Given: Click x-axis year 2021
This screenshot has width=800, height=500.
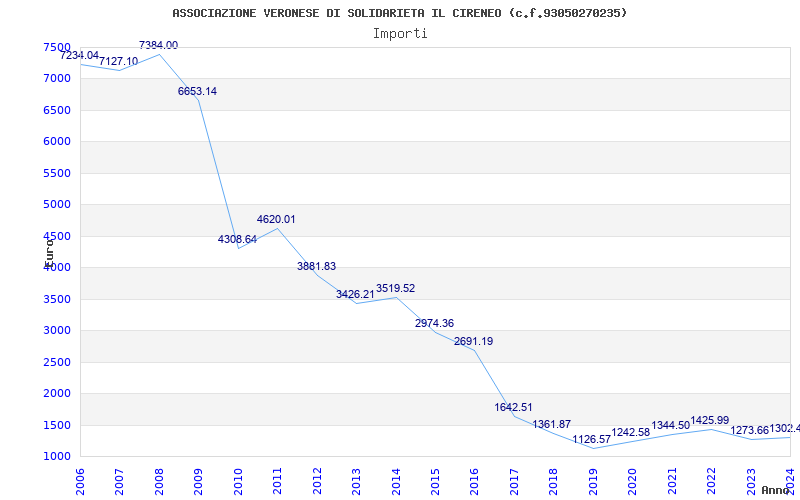Looking at the screenshot, I should pos(672,481).
